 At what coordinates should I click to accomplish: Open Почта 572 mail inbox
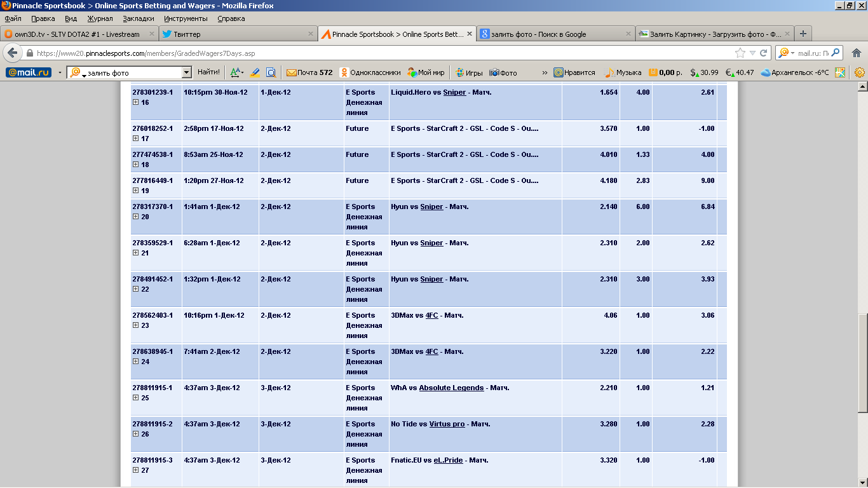pyautogui.click(x=309, y=72)
